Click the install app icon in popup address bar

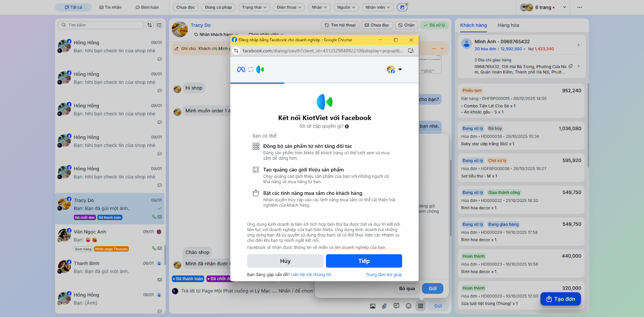pos(411,51)
